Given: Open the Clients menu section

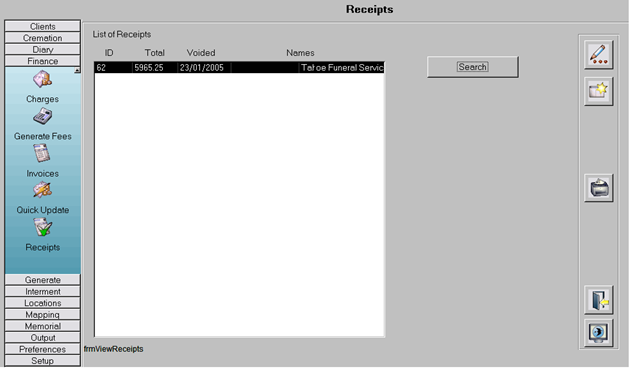Looking at the screenshot, I should (43, 27).
